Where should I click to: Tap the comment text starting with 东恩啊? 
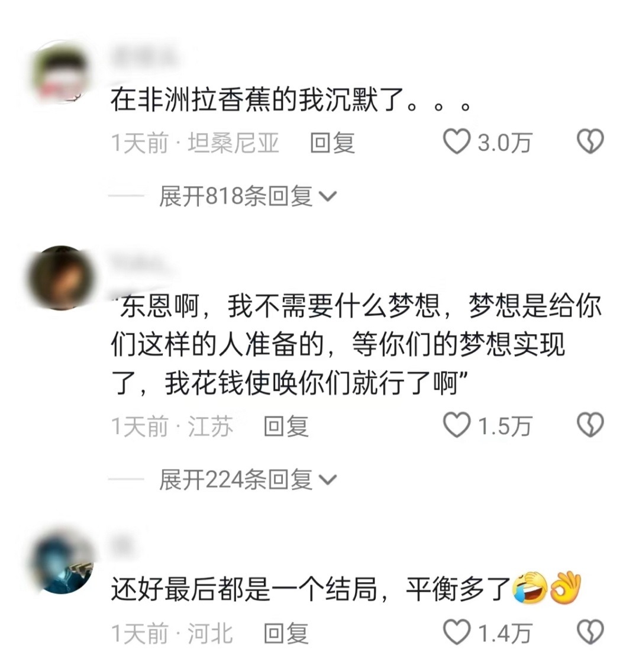point(356,344)
